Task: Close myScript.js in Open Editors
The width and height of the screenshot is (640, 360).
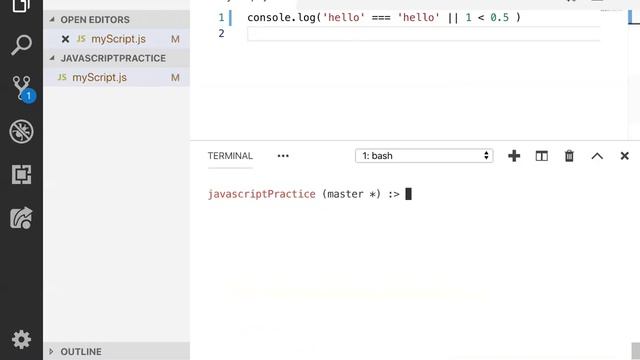Action: (65, 39)
